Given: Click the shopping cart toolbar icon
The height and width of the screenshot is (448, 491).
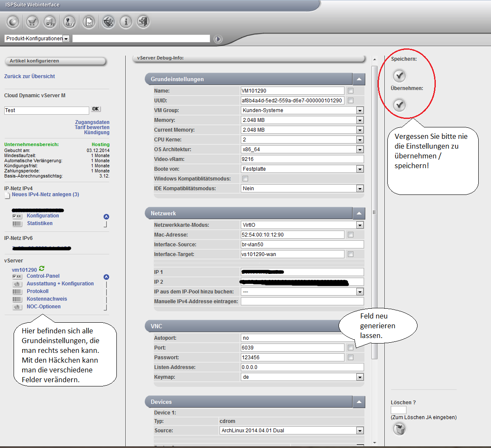Looking at the screenshot, I should click(32, 22).
